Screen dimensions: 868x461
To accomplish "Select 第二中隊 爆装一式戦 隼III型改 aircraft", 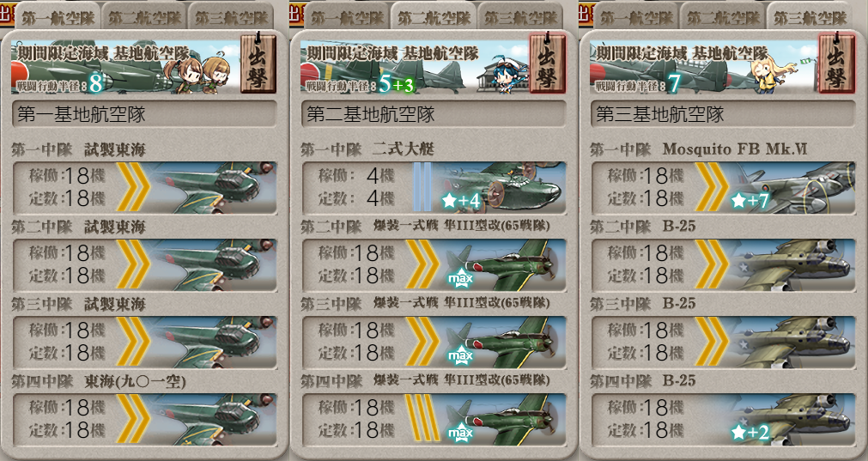I will [434, 265].
